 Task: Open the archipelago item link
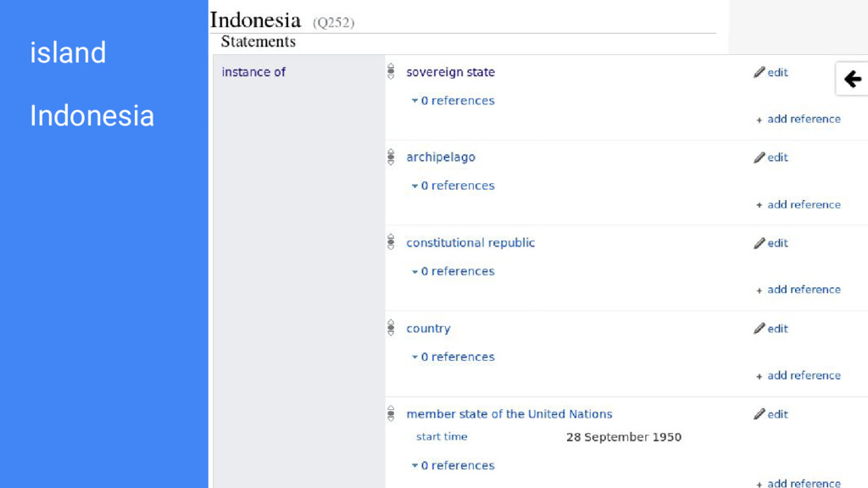point(441,157)
